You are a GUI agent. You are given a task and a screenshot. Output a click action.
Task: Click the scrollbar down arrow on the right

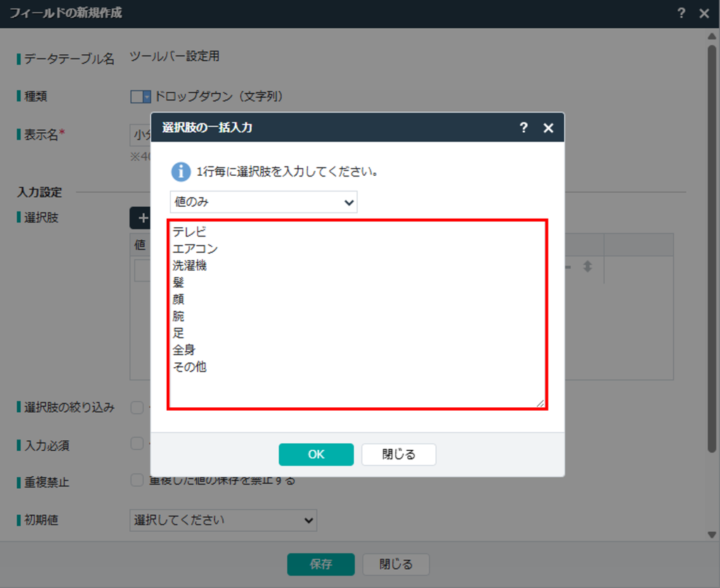[712, 535]
